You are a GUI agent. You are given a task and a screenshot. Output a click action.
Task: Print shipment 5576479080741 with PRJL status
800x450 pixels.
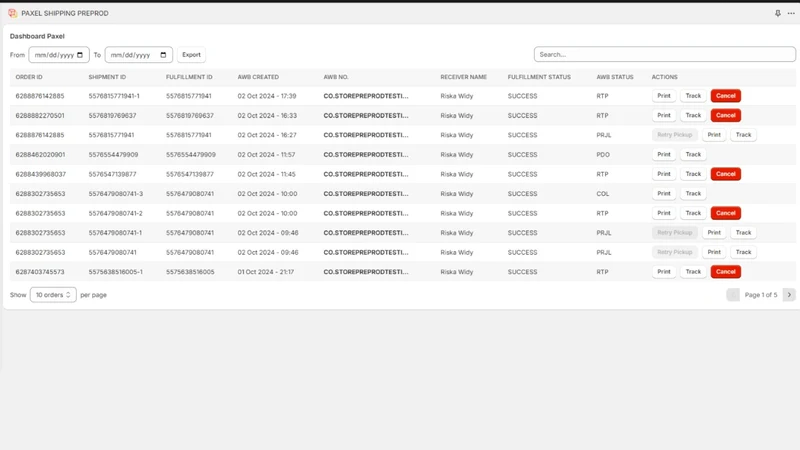click(714, 252)
